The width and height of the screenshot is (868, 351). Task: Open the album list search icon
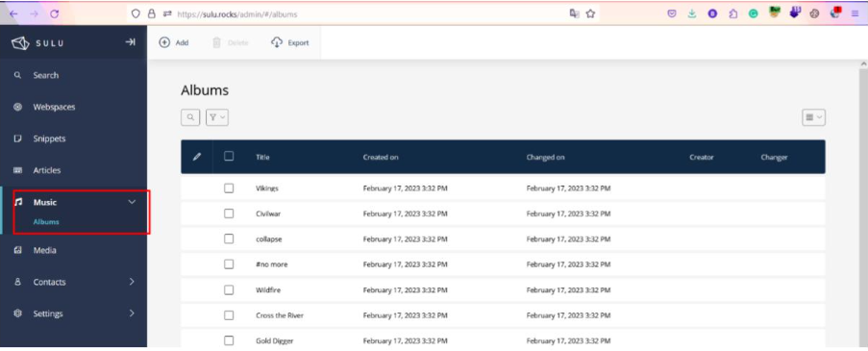[190, 117]
